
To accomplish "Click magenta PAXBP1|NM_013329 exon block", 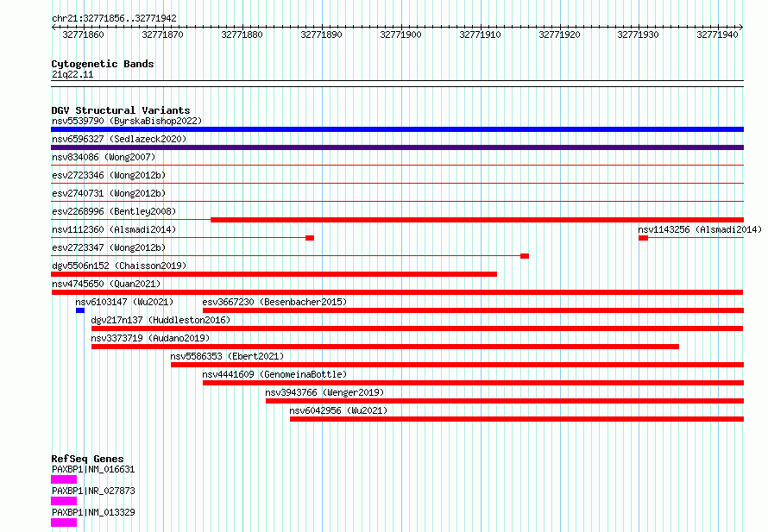I will (64, 523).
